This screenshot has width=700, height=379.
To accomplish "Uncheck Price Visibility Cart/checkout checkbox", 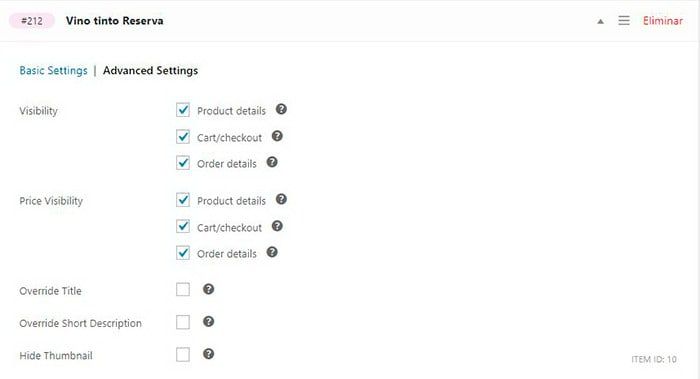I will coord(183,227).
